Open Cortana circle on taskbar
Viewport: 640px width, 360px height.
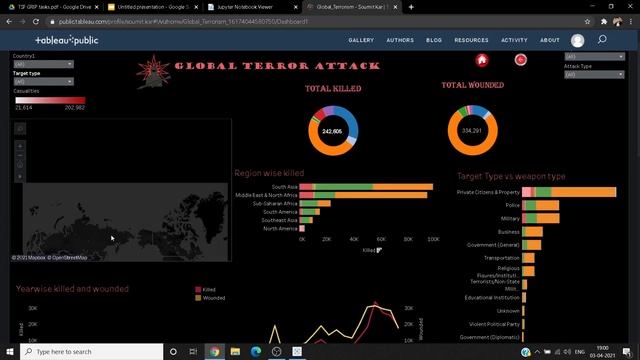[x=173, y=351]
